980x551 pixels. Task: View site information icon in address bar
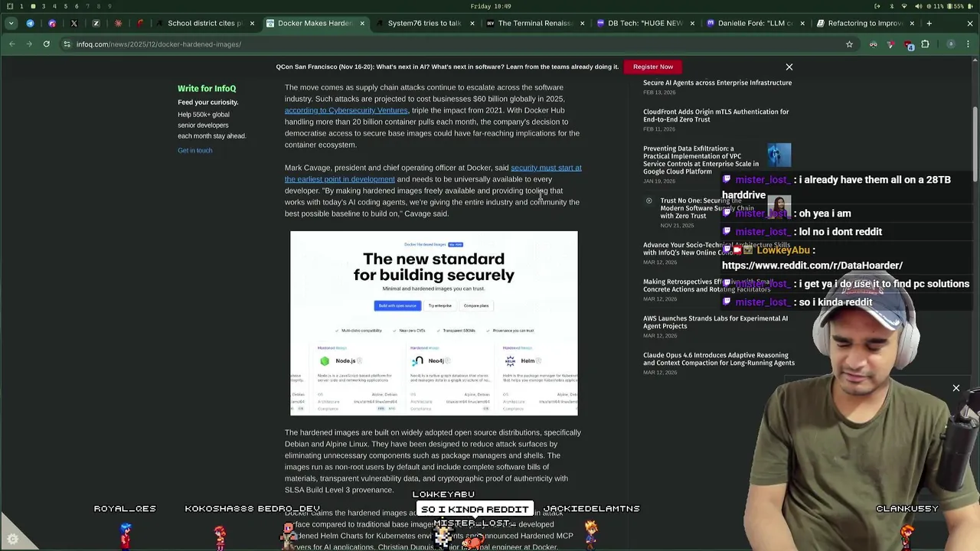click(x=67, y=44)
